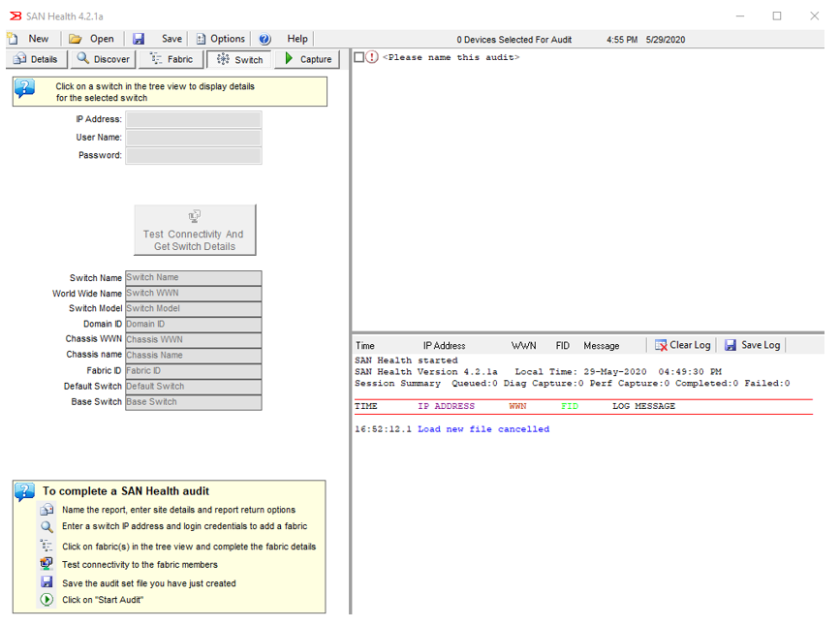Open the Help menu
The height and width of the screenshot is (627, 840).
(297, 39)
